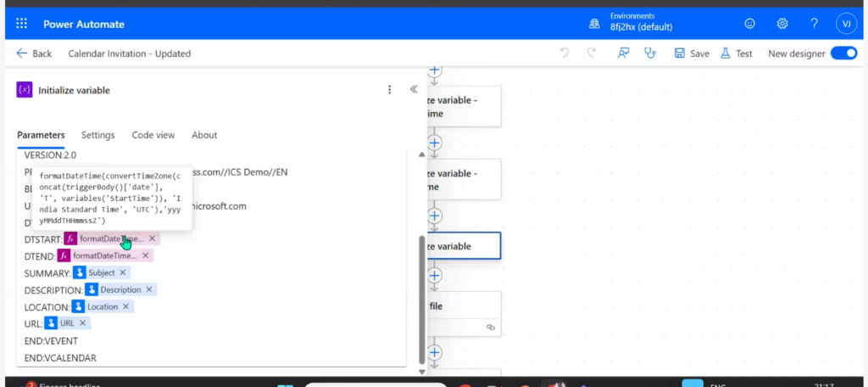Click the DTEND formatDateTime expression token

[x=104, y=255]
